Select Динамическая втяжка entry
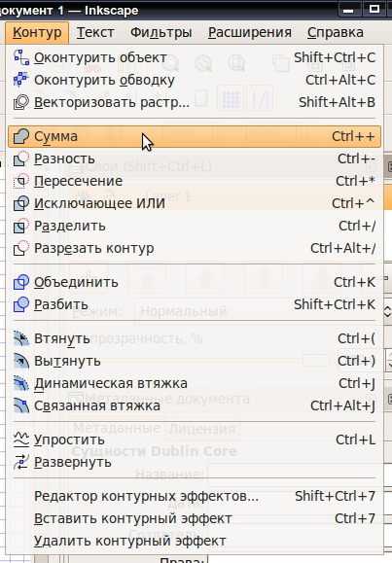Screen dimensions: 392x563 point(194,383)
